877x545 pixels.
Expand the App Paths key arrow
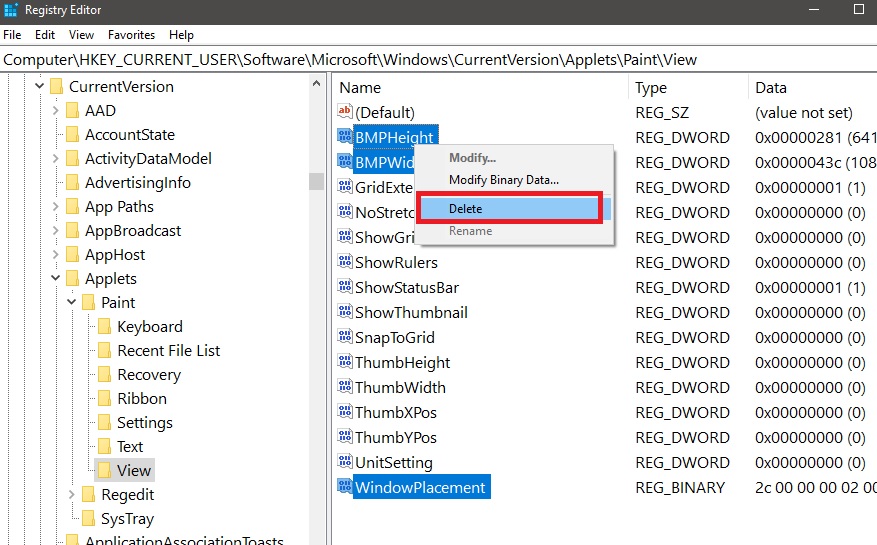(x=55, y=206)
